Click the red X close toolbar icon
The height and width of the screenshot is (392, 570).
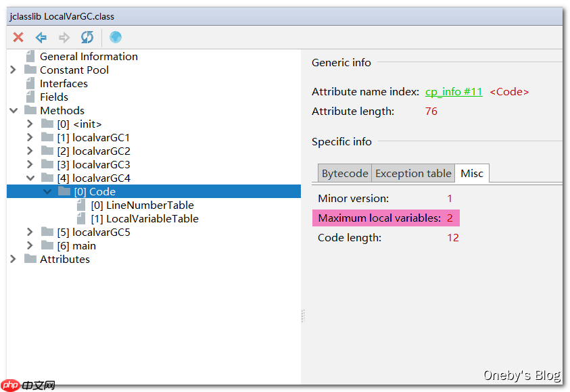click(x=18, y=37)
